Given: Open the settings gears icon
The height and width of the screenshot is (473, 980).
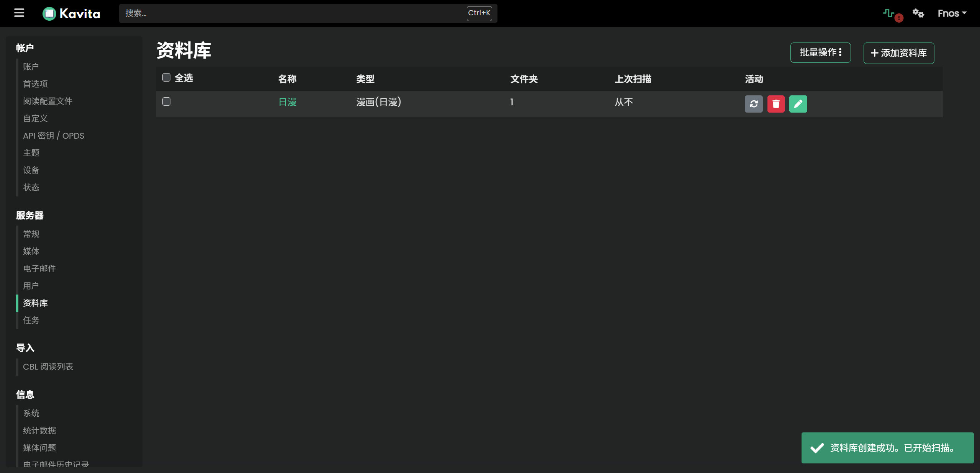Looking at the screenshot, I should [918, 13].
